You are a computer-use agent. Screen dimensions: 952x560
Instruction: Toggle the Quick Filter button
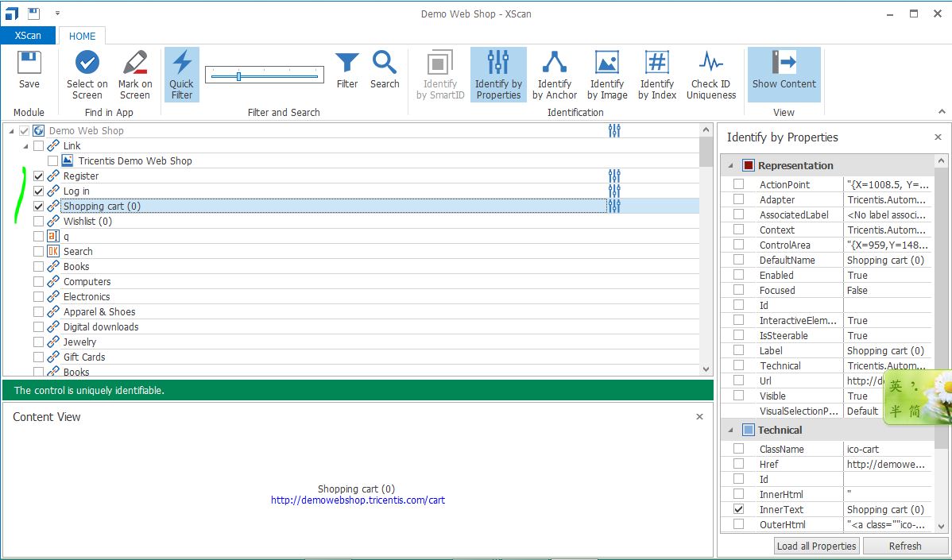181,75
